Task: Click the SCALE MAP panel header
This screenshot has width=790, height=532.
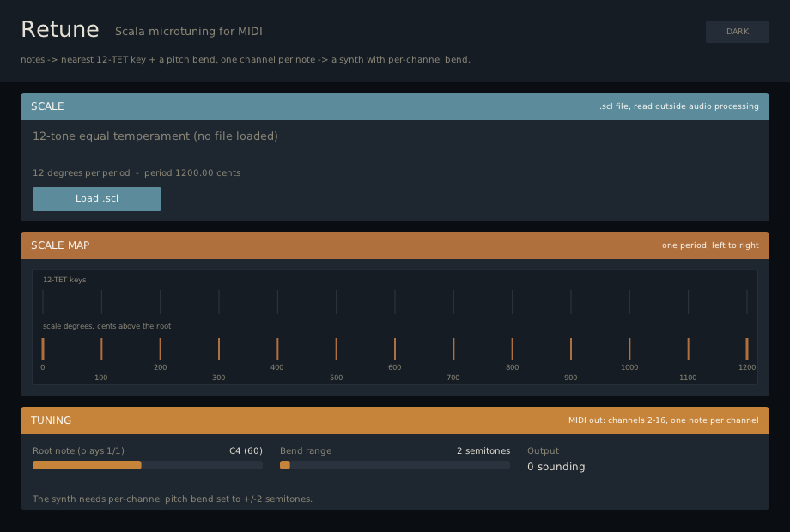Action: coord(395,245)
